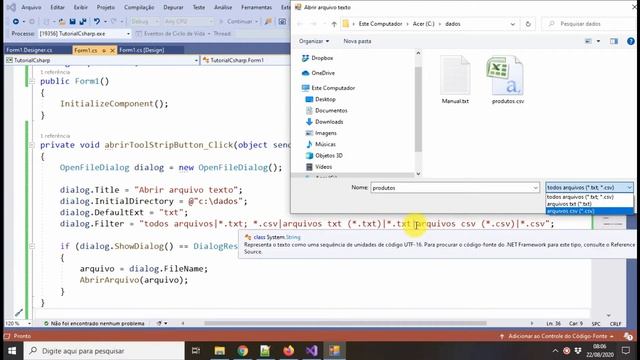Click the open file icon in toolbar
The height and width of the screenshot is (360, 640).
pyautogui.click(x=62, y=21)
